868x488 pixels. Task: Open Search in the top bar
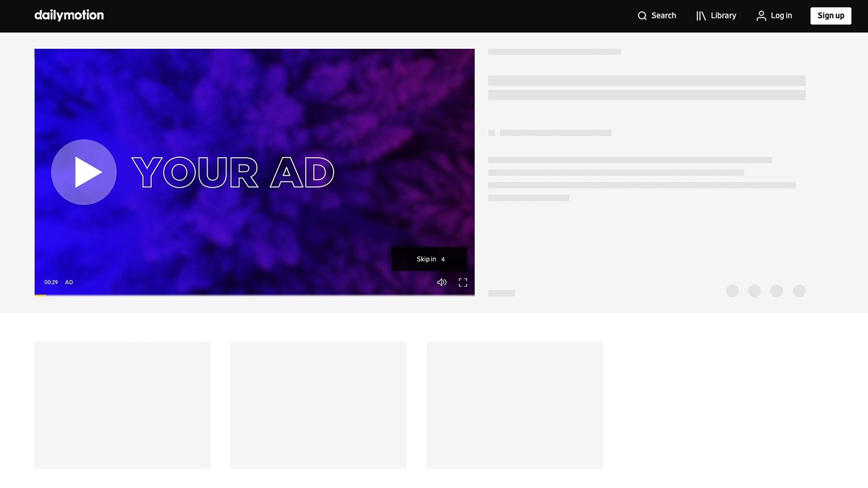[657, 16]
